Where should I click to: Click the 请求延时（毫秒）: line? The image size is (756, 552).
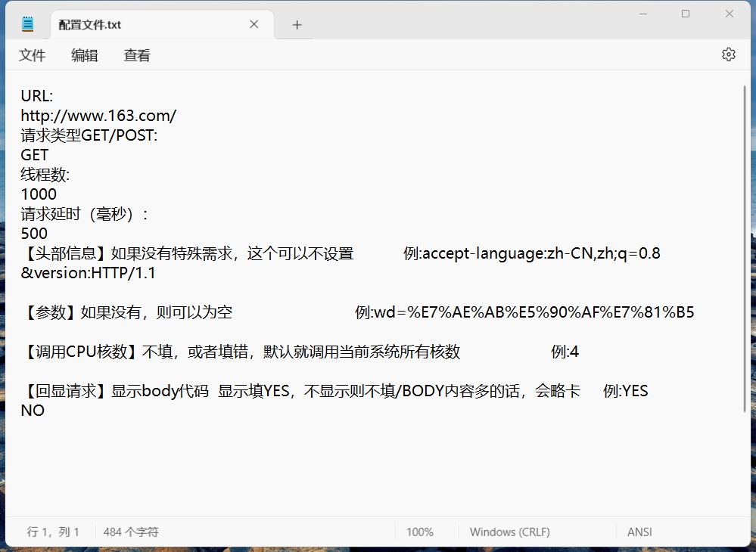tap(84, 214)
